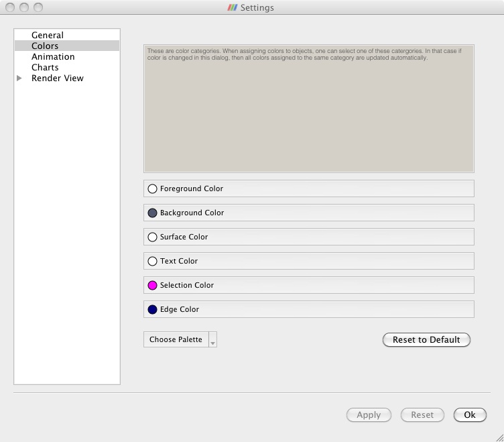Image resolution: width=504 pixels, height=442 pixels.
Task: Click the color categories description text
Action: (304, 54)
